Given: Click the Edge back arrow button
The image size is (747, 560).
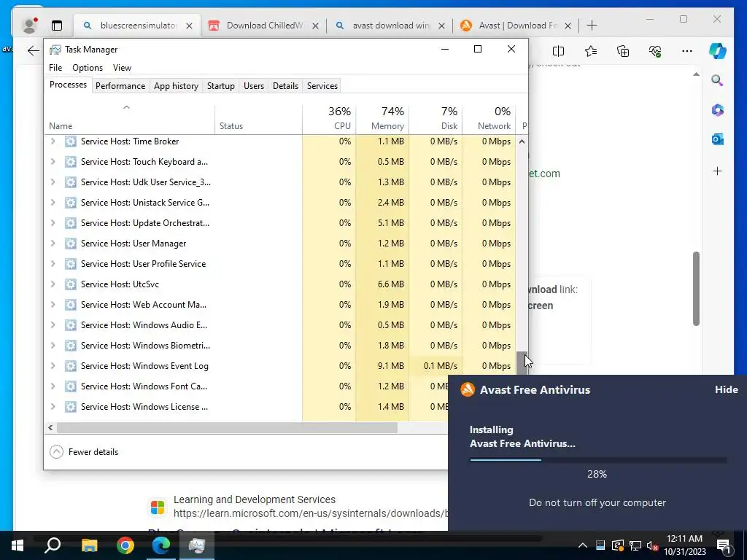Looking at the screenshot, I should pyautogui.click(x=33, y=50).
